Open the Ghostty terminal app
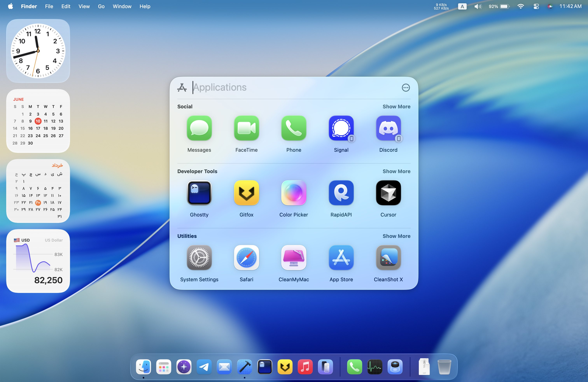The image size is (588, 382). (199, 193)
